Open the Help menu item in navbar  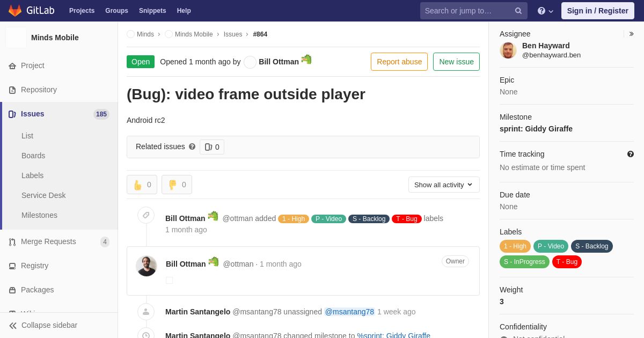coord(184,11)
